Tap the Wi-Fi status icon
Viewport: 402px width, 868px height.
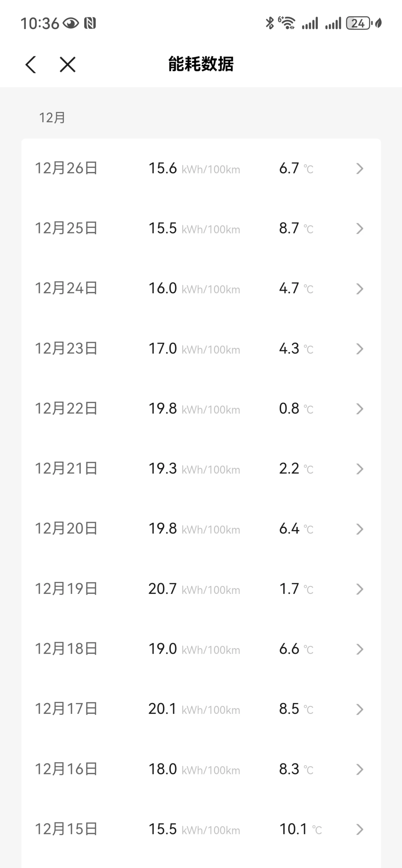(287, 23)
